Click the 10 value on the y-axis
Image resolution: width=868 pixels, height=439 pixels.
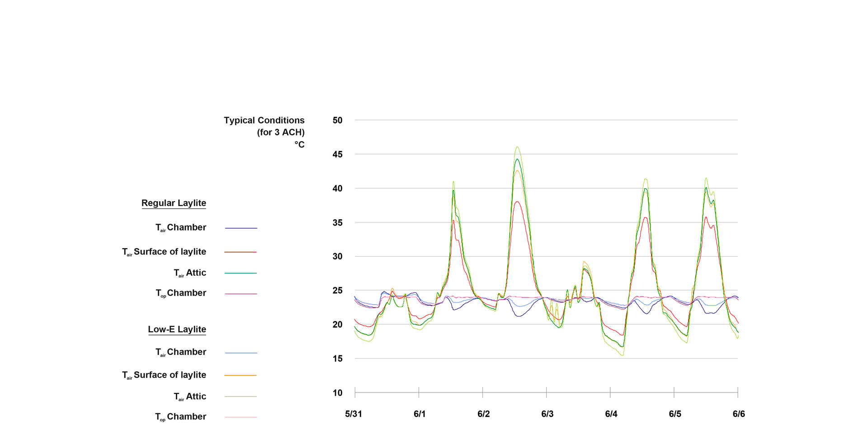click(337, 392)
